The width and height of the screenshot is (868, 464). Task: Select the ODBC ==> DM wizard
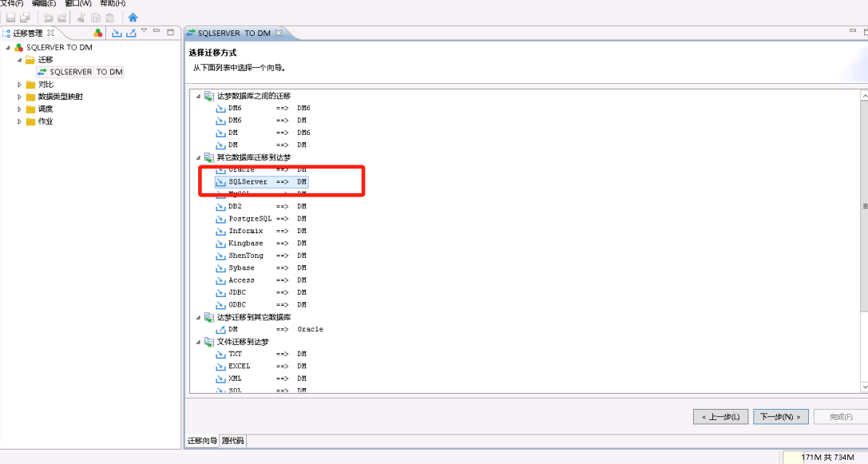pyautogui.click(x=261, y=304)
